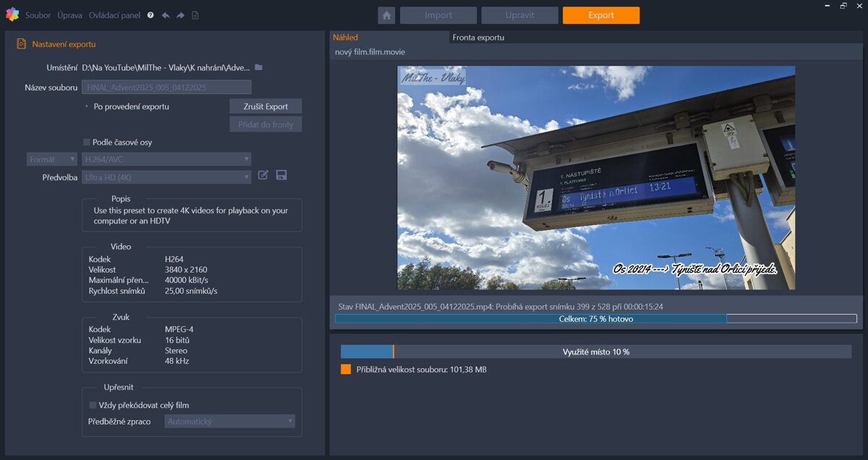Switch to the 'Fronta exportu' tab
868x460 pixels.
(x=478, y=38)
